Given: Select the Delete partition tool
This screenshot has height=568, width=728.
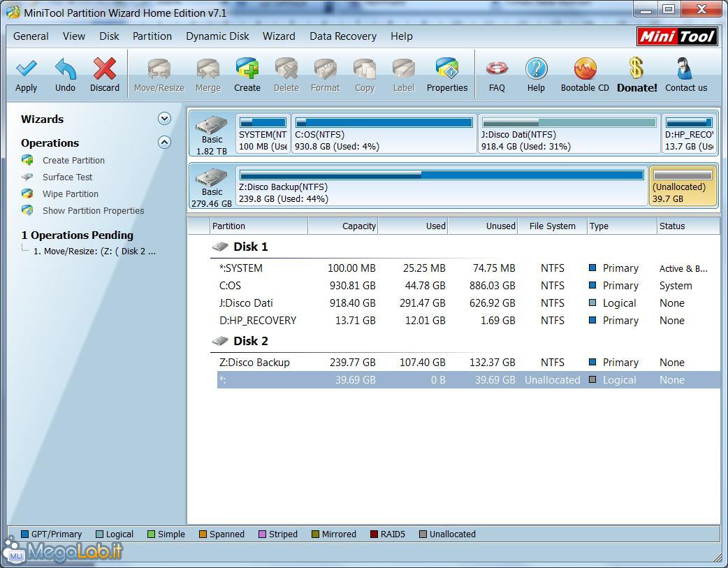Looking at the screenshot, I should (286, 75).
